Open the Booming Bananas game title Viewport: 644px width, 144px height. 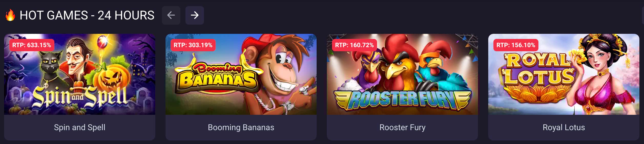tap(241, 127)
